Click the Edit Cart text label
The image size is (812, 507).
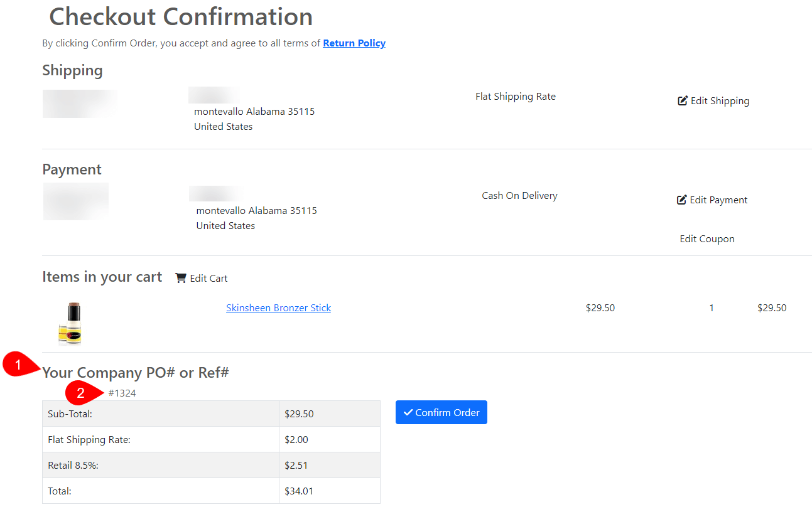click(208, 279)
